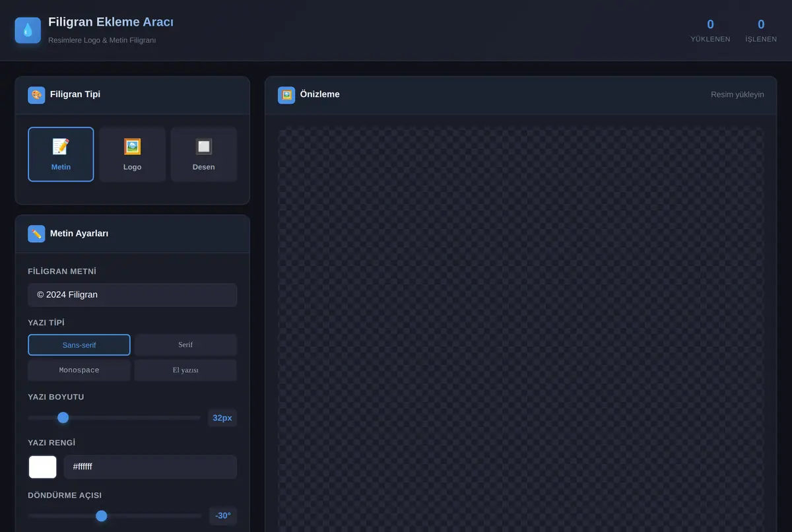Select the Desen watermark type
This screenshot has height=532, width=792.
(203, 154)
